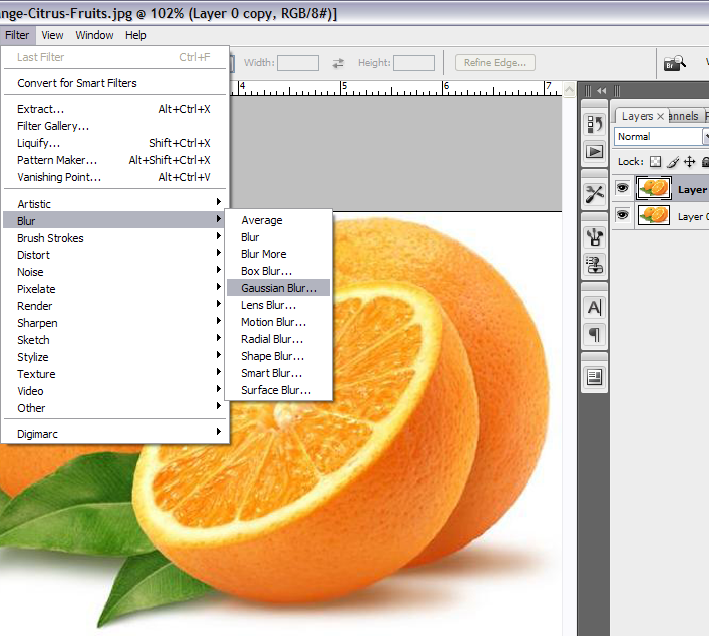Select the Layers tab

[x=637, y=116]
